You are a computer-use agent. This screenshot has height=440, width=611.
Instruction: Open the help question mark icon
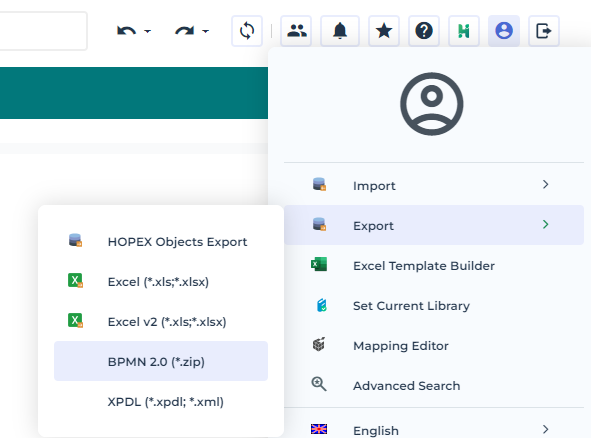(x=424, y=31)
